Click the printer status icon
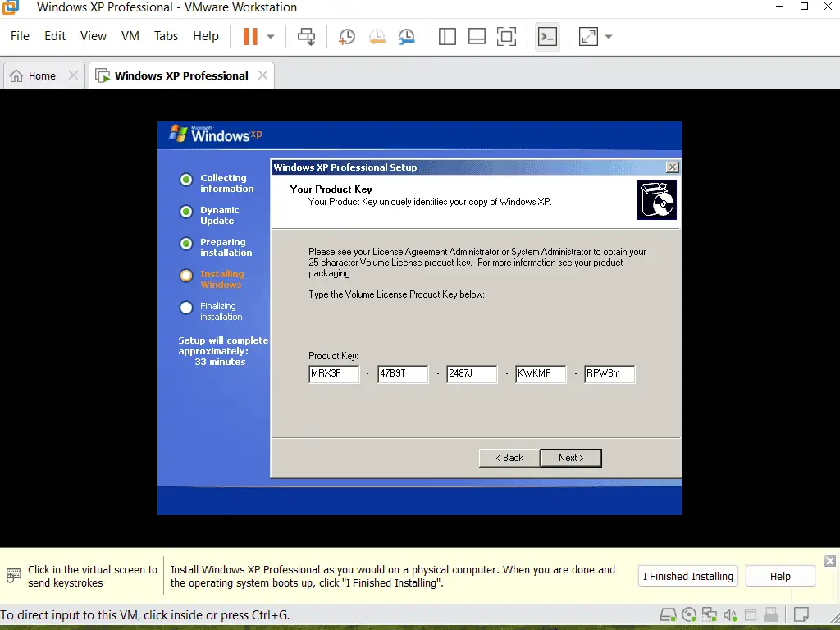The image size is (840, 630). 751,614
